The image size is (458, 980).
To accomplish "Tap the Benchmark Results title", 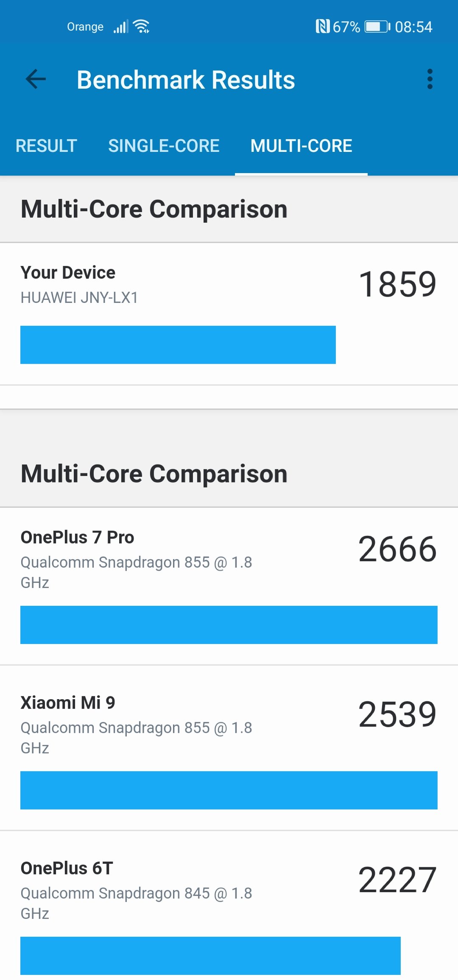I will tap(186, 80).
